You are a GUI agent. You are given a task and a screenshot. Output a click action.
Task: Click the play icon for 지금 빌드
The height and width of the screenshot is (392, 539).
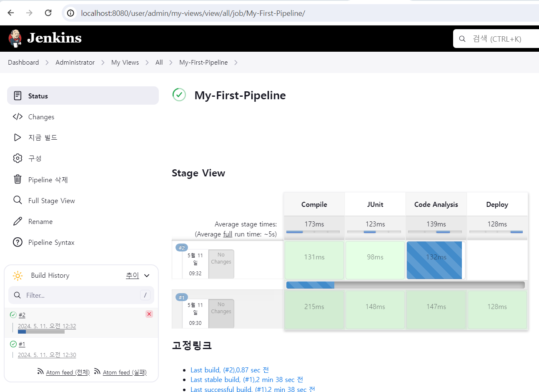coord(18,137)
